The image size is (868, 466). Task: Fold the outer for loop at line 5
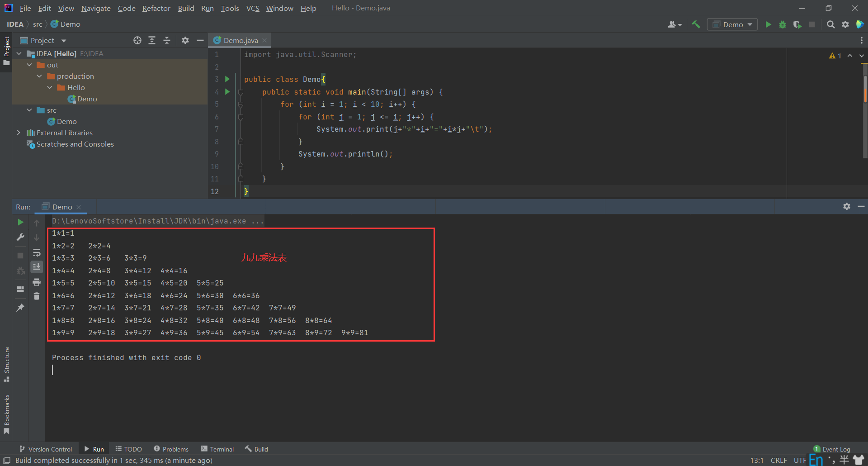tap(241, 105)
